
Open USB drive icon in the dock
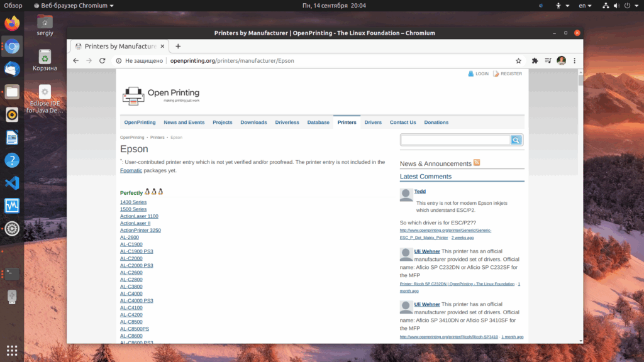[12, 297]
